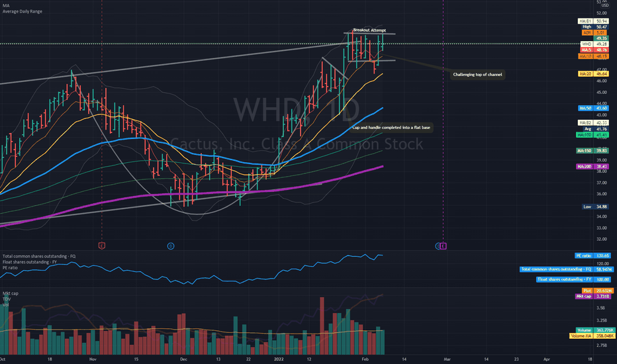Click the MA:100 41.41 axis label
The width and height of the screenshot is (617, 364).
pyautogui.click(x=593, y=135)
